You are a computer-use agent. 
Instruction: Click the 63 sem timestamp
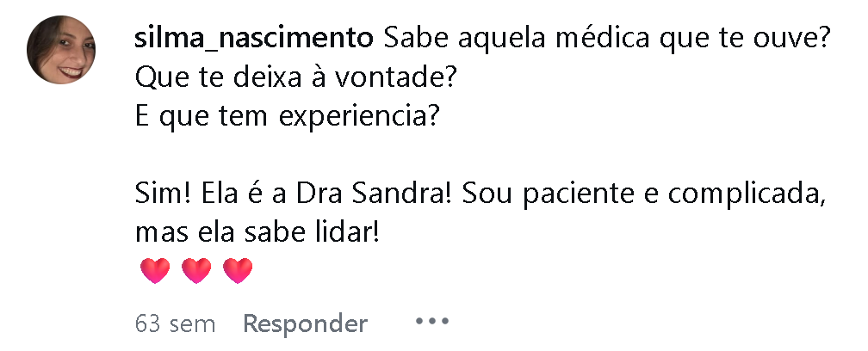point(175,324)
